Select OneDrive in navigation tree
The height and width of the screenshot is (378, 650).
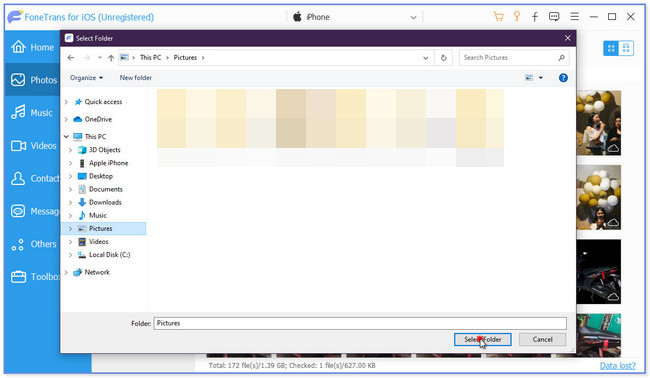98,119
